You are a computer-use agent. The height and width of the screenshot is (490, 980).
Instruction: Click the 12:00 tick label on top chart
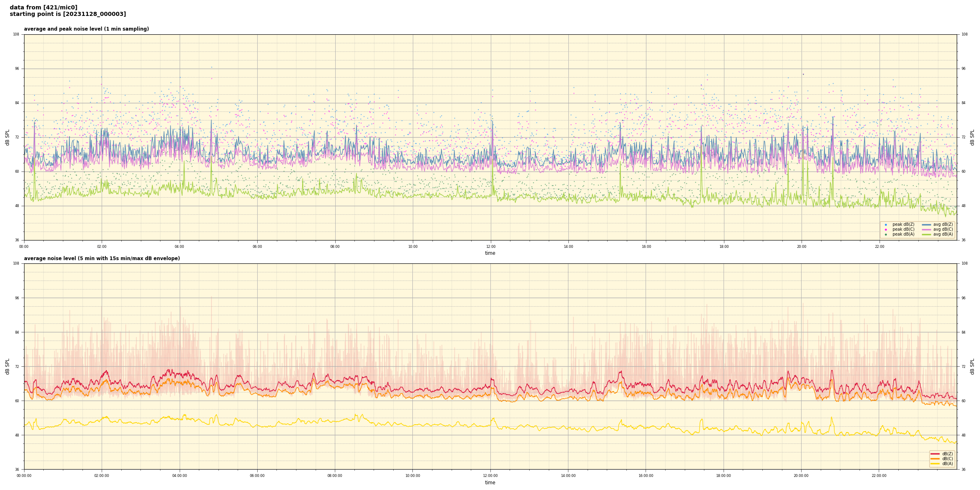(x=490, y=247)
